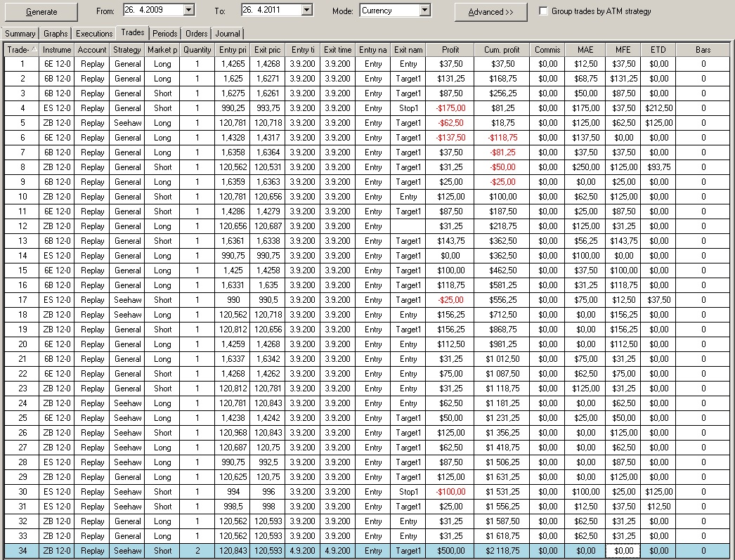Click entry price 120,968 in trade 26

(x=233, y=433)
